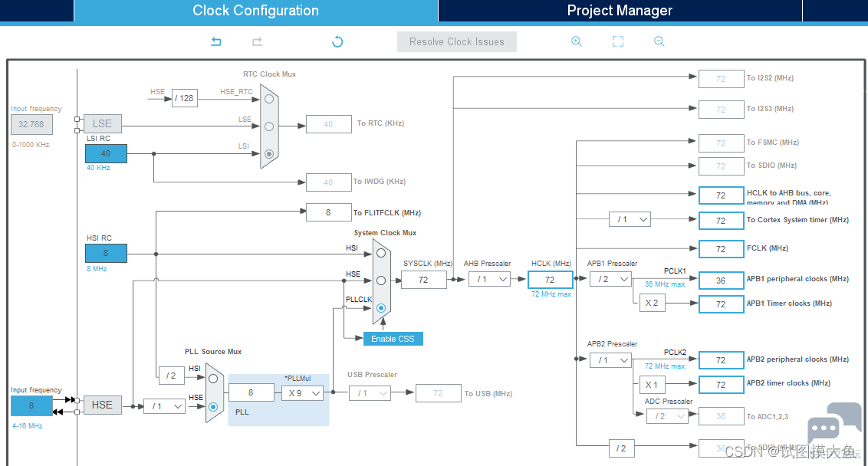
Task: Click the HSI /2 divider box
Action: [172, 376]
